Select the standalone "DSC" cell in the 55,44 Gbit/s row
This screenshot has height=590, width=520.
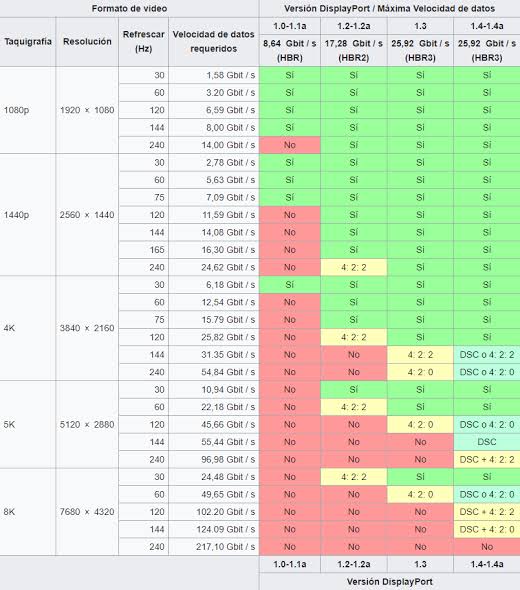[x=487, y=442]
